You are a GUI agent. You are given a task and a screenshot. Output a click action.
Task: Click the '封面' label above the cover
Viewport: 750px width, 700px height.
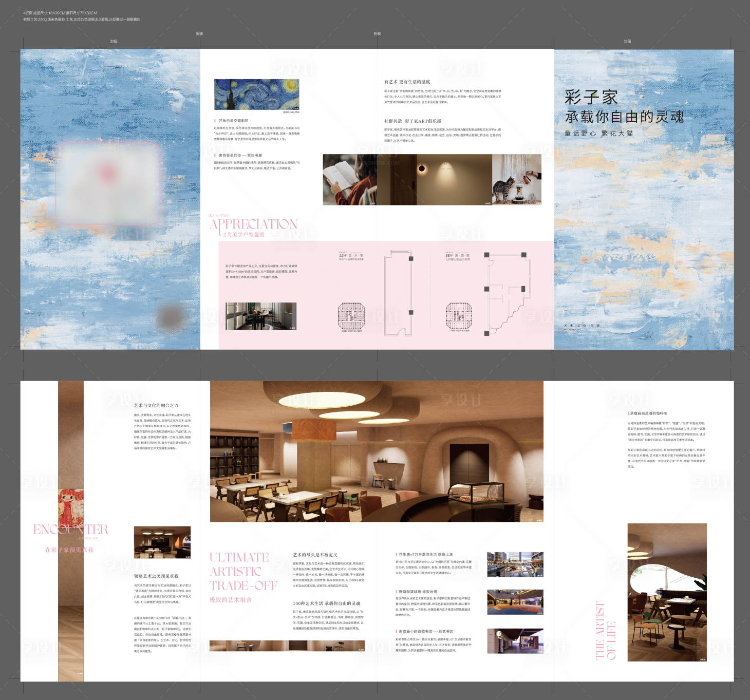point(627,41)
